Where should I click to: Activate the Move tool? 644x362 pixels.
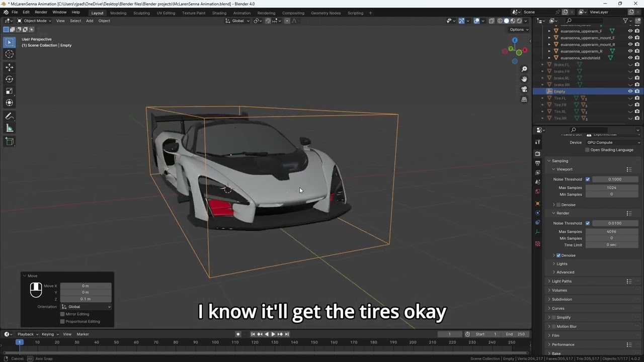click(9, 67)
